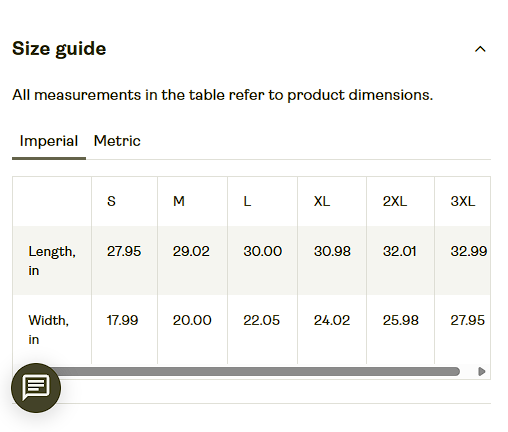This screenshot has width=508, height=432.
Task: Open the chat support bubble icon
Action: pos(36,388)
